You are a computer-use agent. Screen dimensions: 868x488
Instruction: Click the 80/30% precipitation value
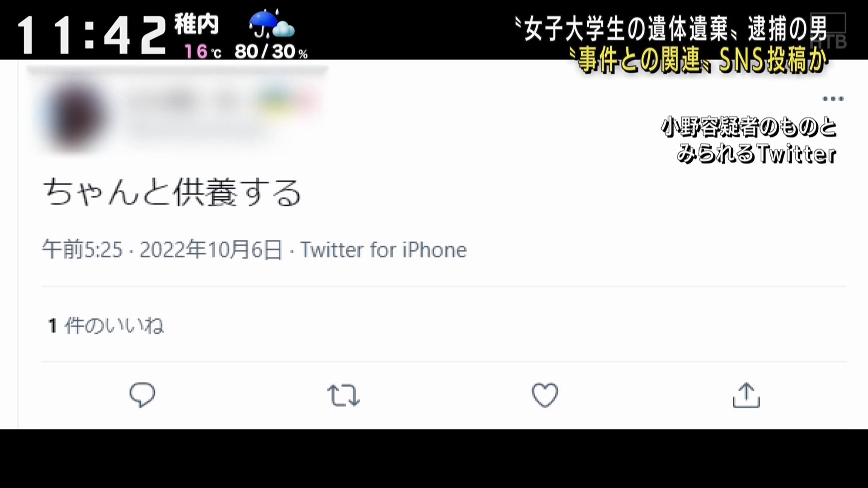tap(271, 52)
